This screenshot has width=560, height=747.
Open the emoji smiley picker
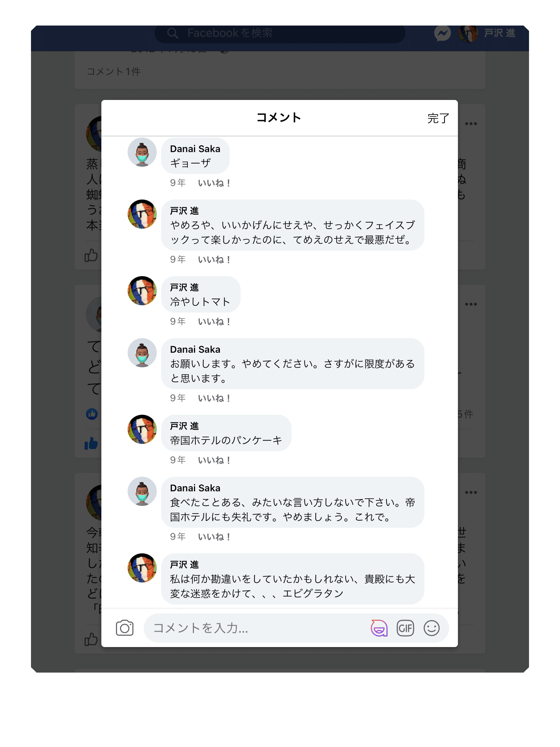tap(431, 628)
